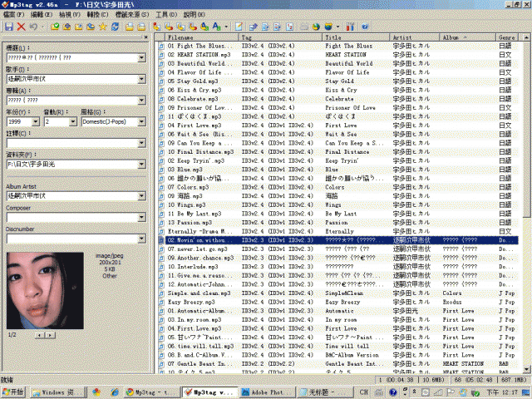Open the 標籤來源(S) menu
Image resolution: width=532 pixels, height=399 pixels.
click(132, 15)
